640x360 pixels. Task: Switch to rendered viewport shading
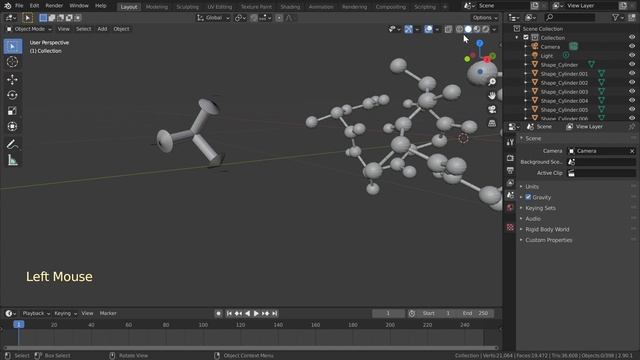tap(485, 29)
